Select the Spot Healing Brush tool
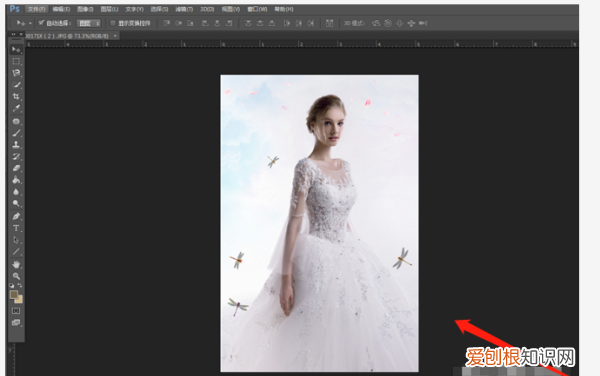 16,121
